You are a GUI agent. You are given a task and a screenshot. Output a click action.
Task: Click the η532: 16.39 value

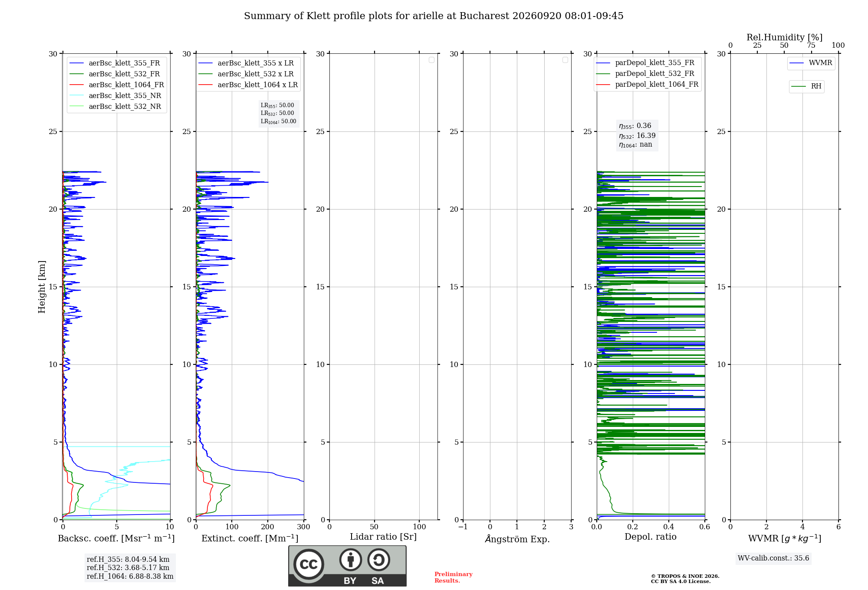637,136
